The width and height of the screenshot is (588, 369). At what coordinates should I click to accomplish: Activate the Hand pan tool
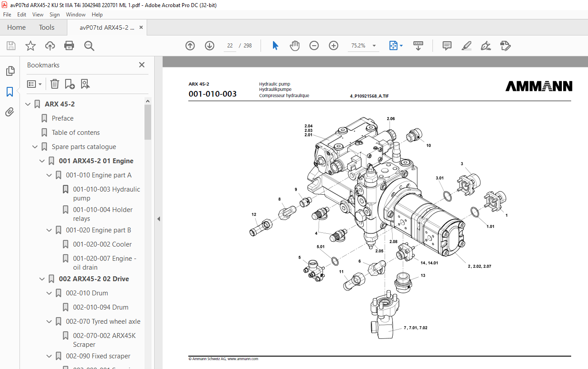click(x=295, y=46)
